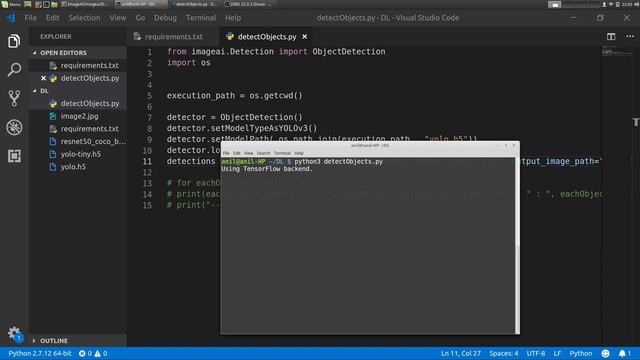Screen dimensions: 640x360
Task: Open image2.jpg in the explorer
Action: 79,116
